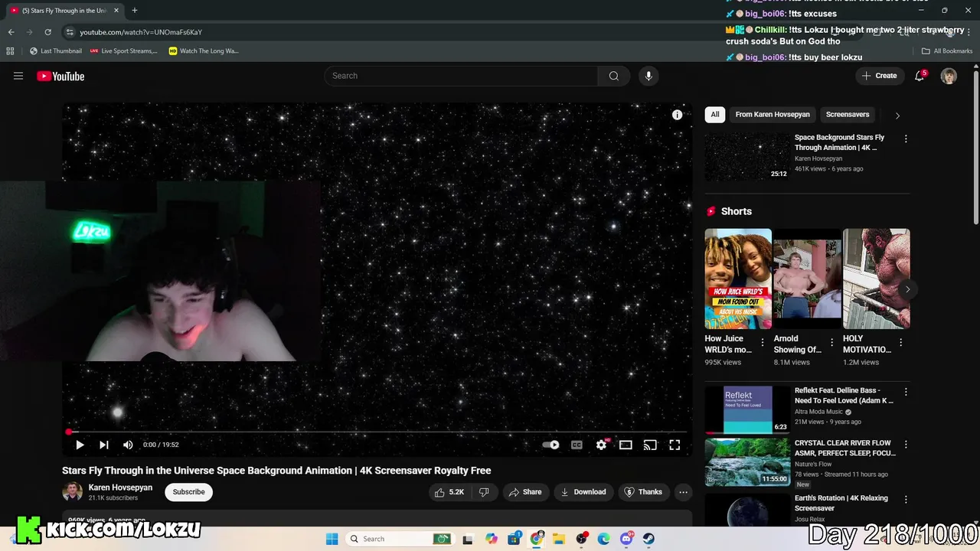Open the Windows Start menu
This screenshot has width=980, height=551.
pos(332,539)
